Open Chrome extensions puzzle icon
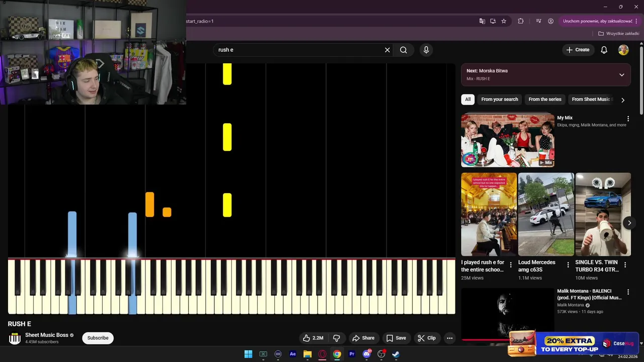The width and height of the screenshot is (644, 362). coord(521,21)
